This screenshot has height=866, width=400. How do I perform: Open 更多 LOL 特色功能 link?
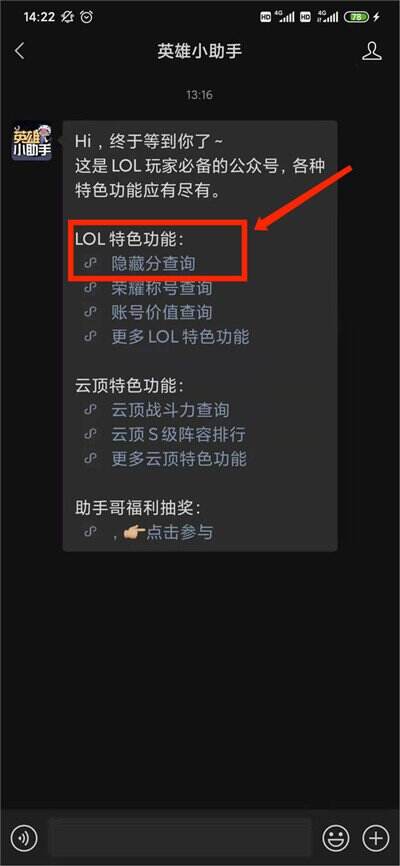(x=180, y=337)
